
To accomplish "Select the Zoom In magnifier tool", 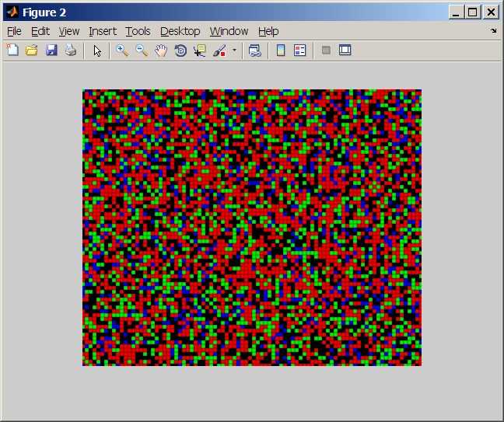I will click(122, 51).
